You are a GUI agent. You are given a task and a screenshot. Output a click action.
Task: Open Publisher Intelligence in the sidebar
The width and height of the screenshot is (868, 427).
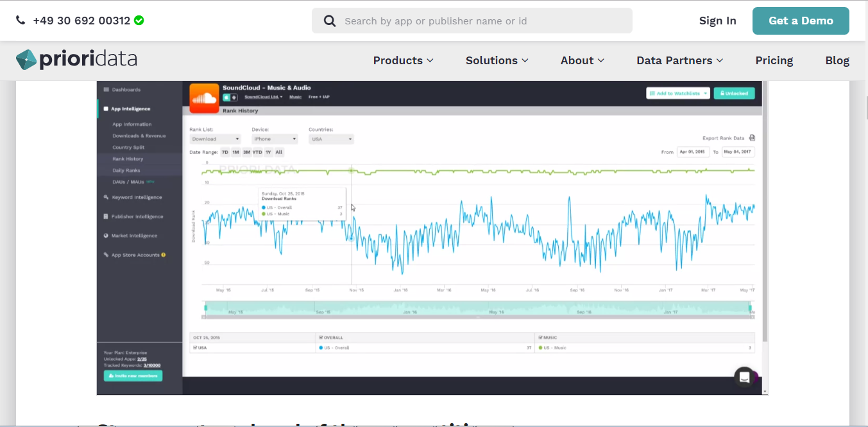click(137, 216)
